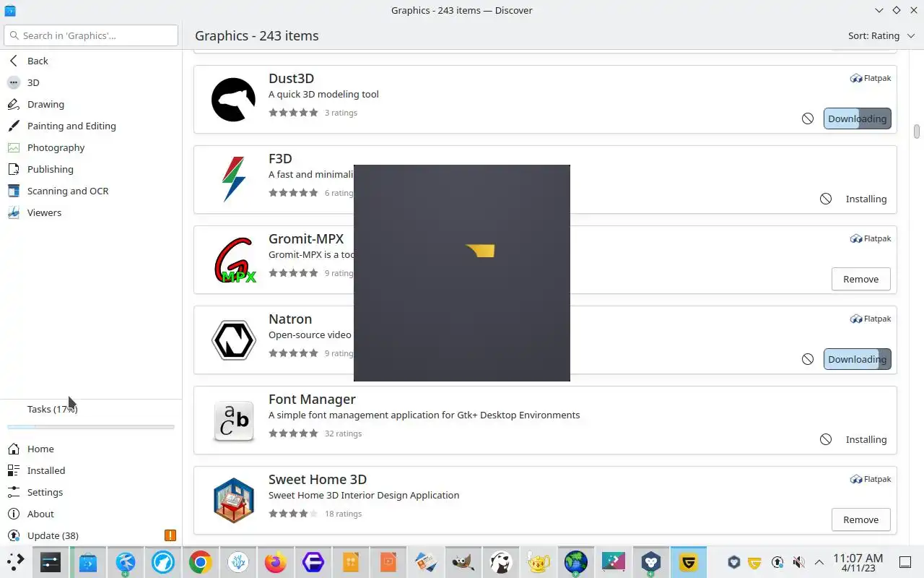The image size is (924, 578).
Task: Open the About info icon
Action: pos(14,514)
